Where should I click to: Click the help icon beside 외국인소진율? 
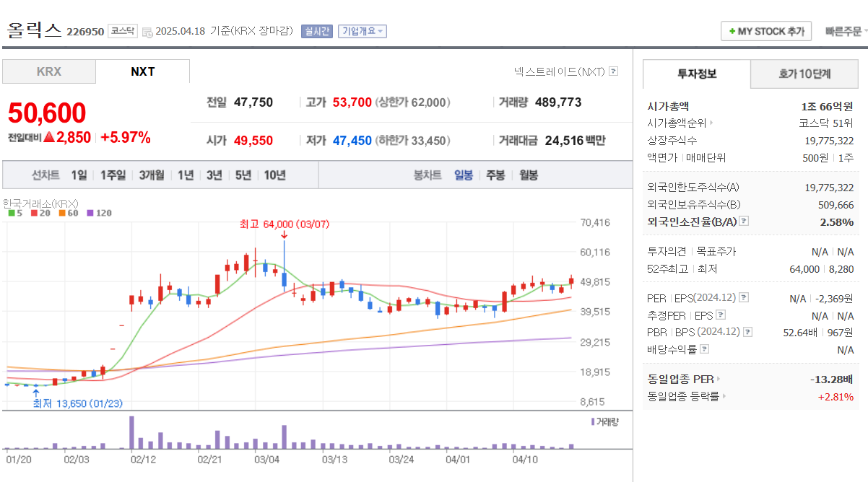tap(742, 219)
